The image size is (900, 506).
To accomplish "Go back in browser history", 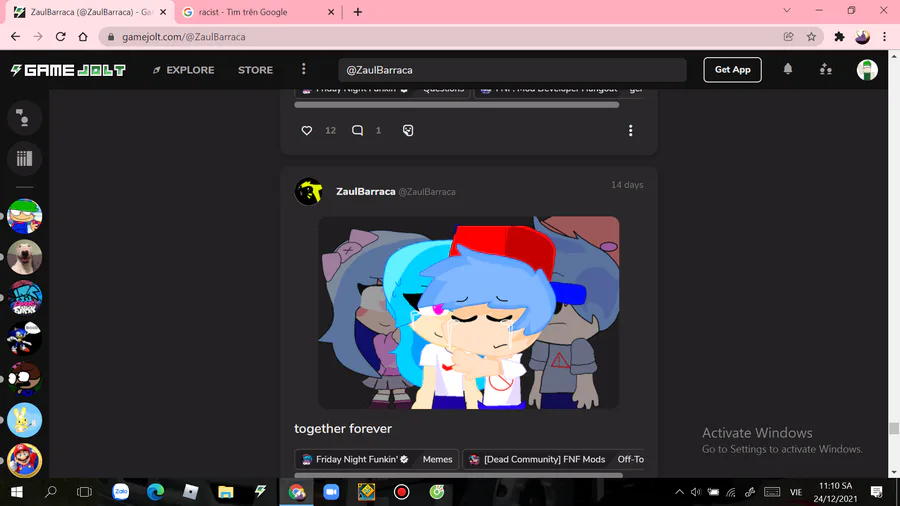I will (x=15, y=37).
